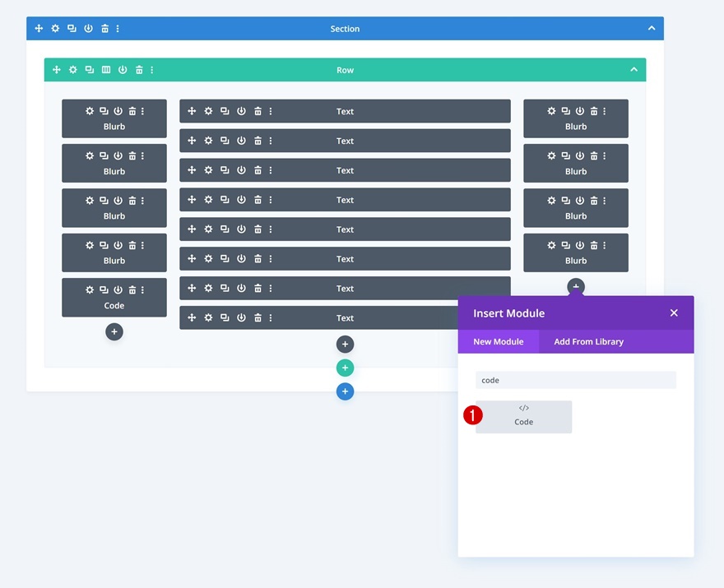
Task: Close the Insert Module popup
Action: [674, 313]
